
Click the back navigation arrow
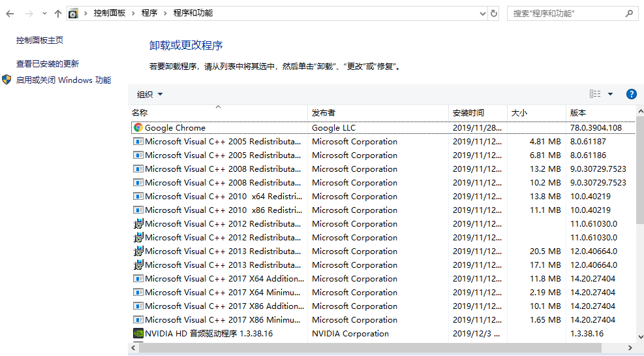click(10, 13)
